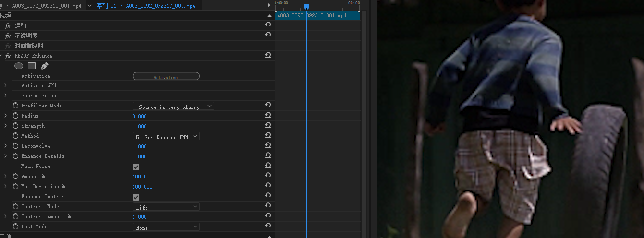Create 4-point polygon mask
The width and height of the screenshot is (644, 238).
coord(32,66)
